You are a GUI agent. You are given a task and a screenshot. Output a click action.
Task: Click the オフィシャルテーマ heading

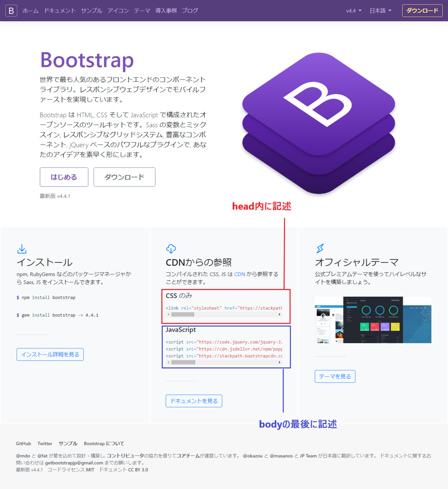(356, 262)
